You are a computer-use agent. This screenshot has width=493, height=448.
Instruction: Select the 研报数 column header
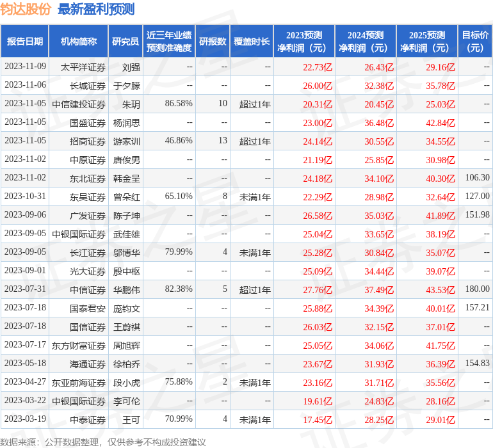213,41
